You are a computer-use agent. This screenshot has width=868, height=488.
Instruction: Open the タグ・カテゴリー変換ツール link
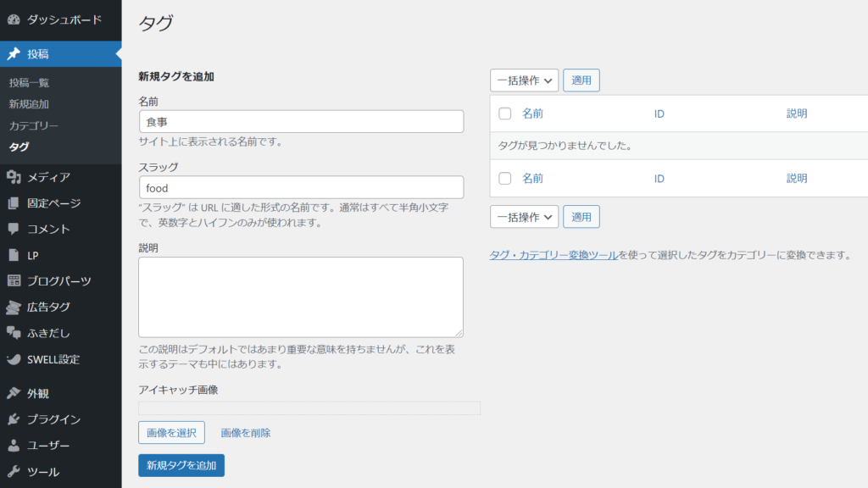click(x=554, y=255)
